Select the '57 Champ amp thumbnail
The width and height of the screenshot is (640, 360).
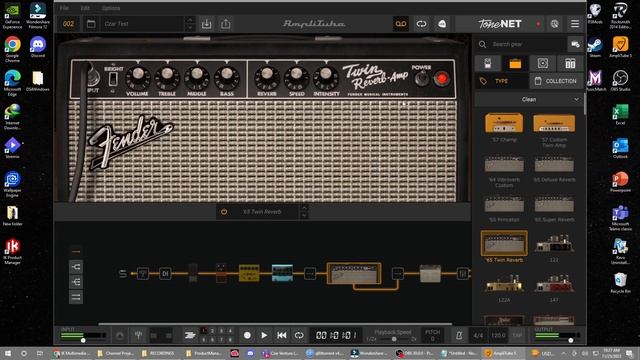click(x=504, y=123)
